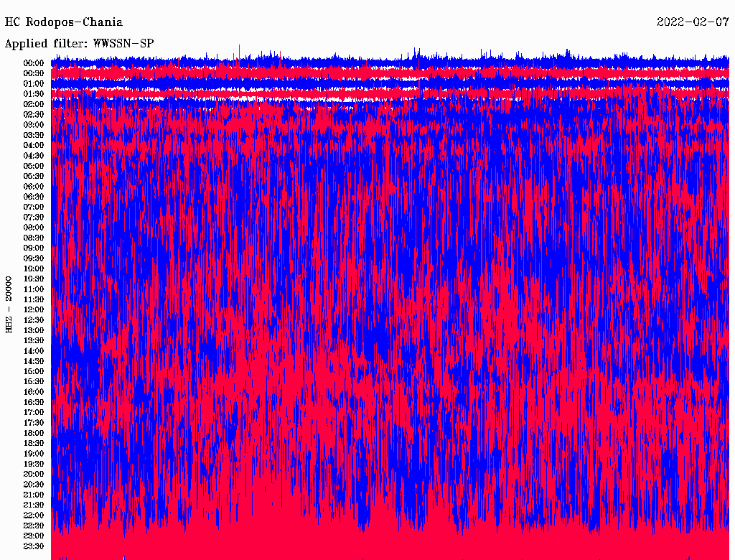Image resolution: width=735 pixels, height=560 pixels.
Task: Click the 00:00 time label
Action: coord(34,63)
